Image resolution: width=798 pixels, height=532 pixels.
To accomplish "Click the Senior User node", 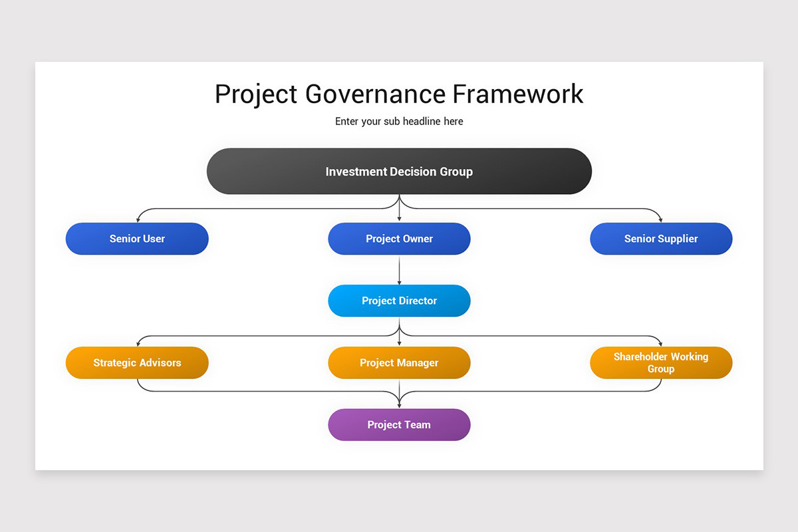I will [137, 239].
